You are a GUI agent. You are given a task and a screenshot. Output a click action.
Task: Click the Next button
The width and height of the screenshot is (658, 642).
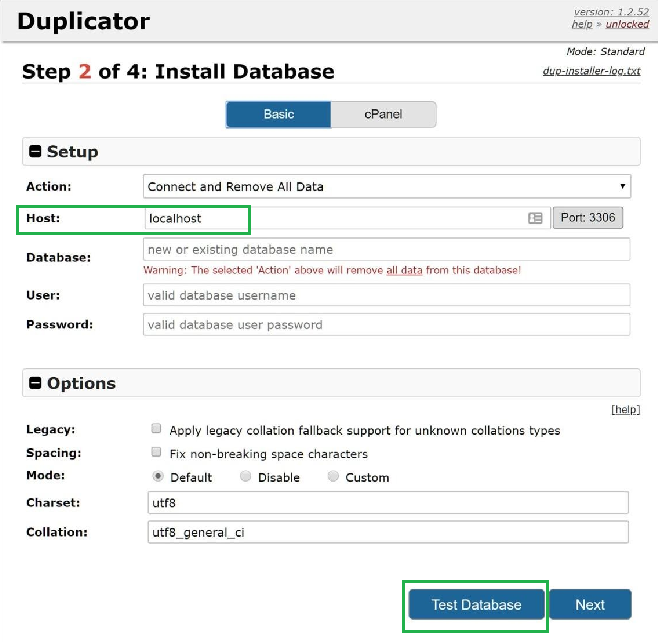(590, 605)
